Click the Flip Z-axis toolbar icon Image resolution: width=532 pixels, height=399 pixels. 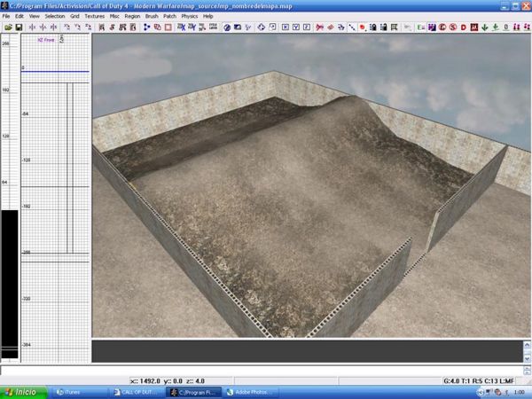[53, 27]
